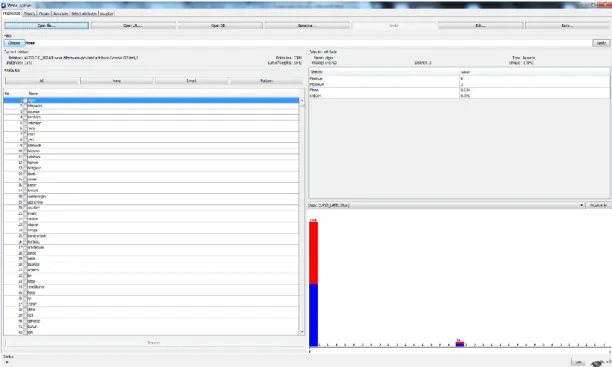
Task: Click the Statistic column header
Action: pos(384,72)
